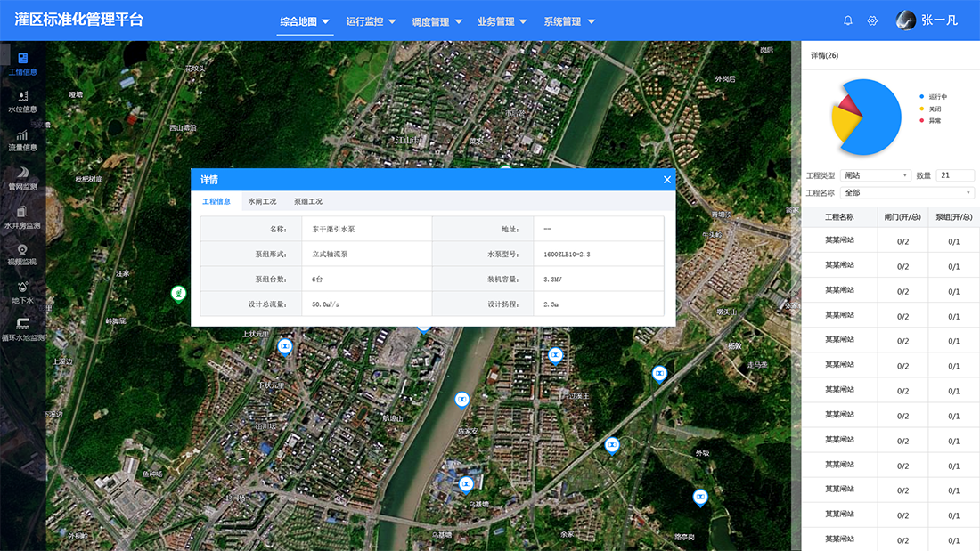Toggle the 运行中 legend item
This screenshot has width=980, height=551.
point(935,96)
